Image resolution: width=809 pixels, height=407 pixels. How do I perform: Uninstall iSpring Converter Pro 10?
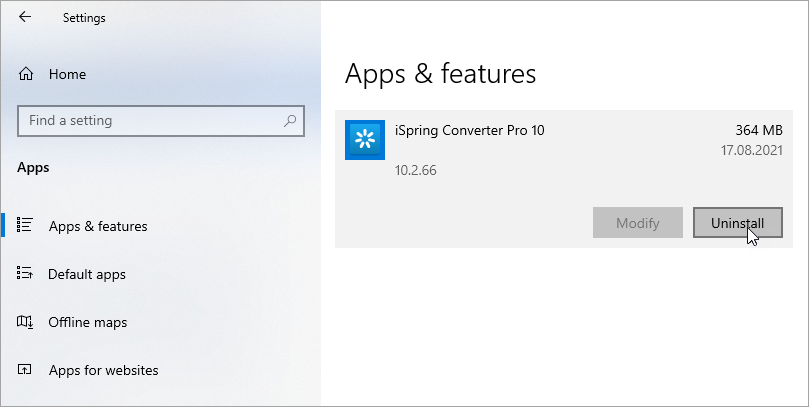[737, 223]
